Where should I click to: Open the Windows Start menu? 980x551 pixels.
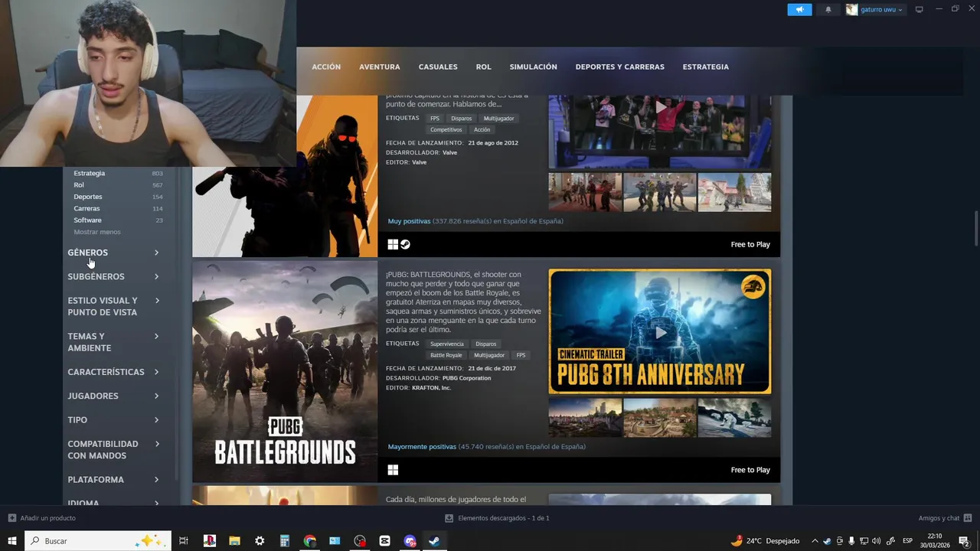click(11, 541)
